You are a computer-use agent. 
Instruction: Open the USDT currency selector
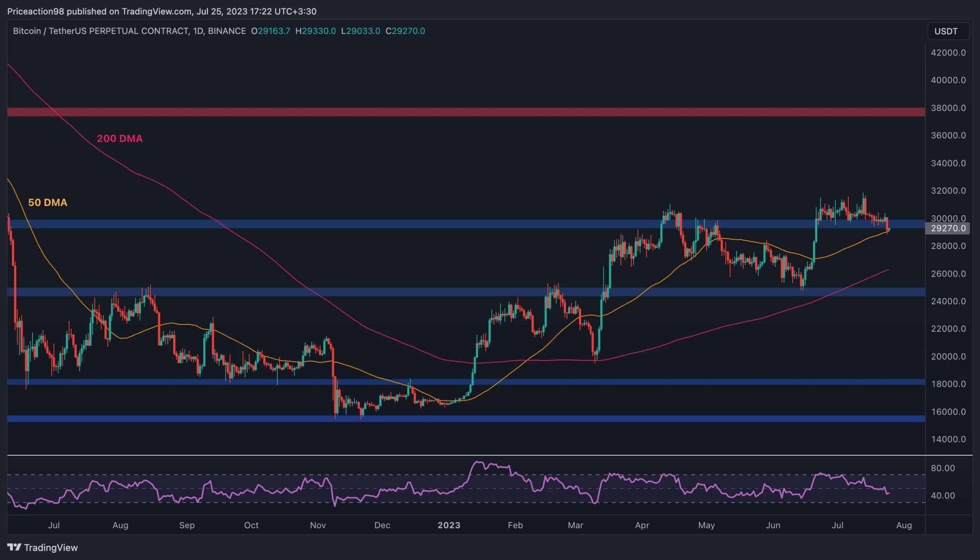pos(946,31)
